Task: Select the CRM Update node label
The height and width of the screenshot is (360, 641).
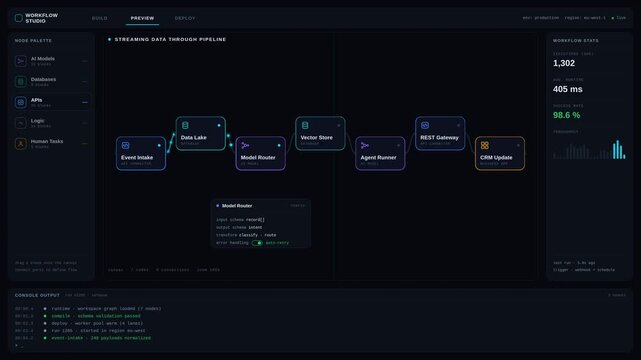Action: coord(496,157)
